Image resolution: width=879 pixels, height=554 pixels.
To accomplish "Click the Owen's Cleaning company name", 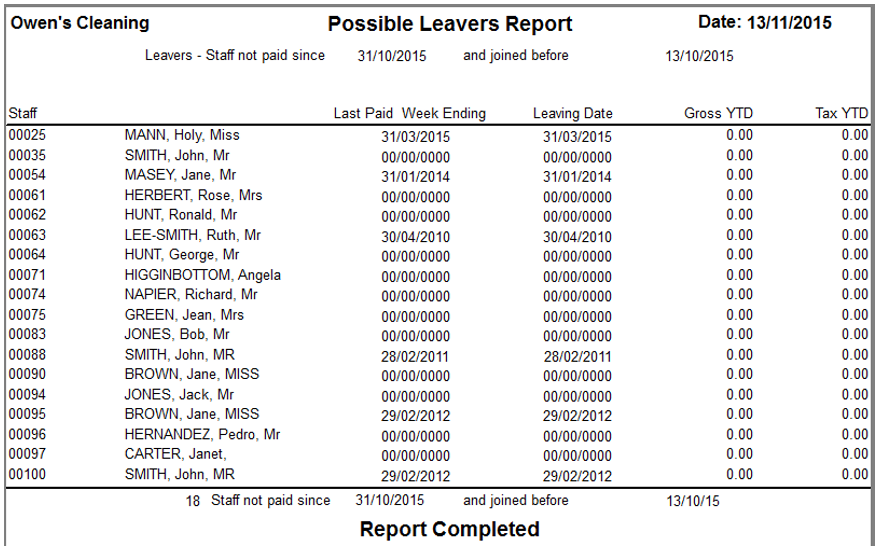I will click(x=80, y=23).
